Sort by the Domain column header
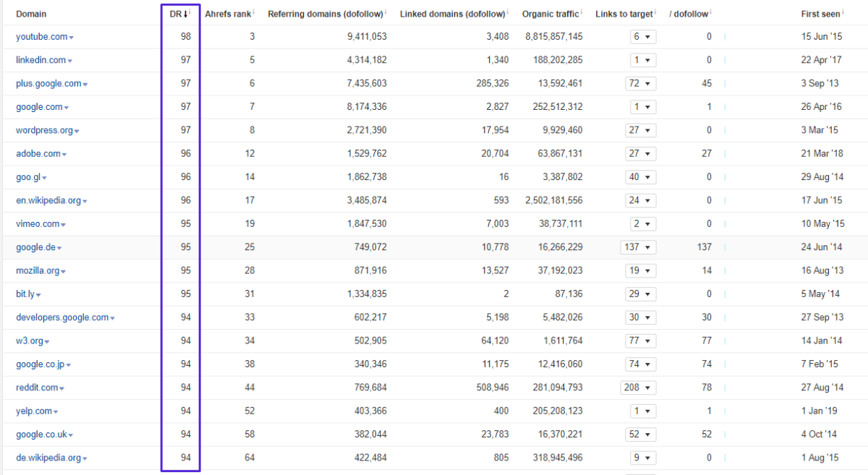The height and width of the screenshot is (475, 868). (x=31, y=14)
